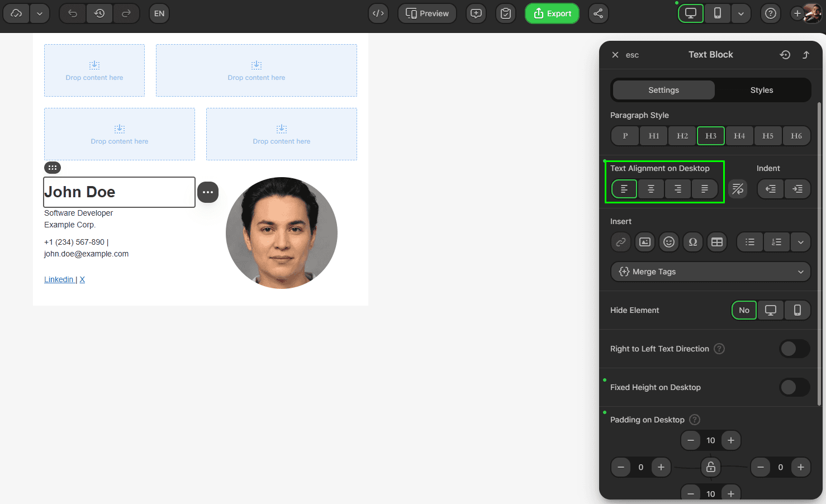Open the comments icon in top bar
826x504 pixels.
[x=476, y=13]
